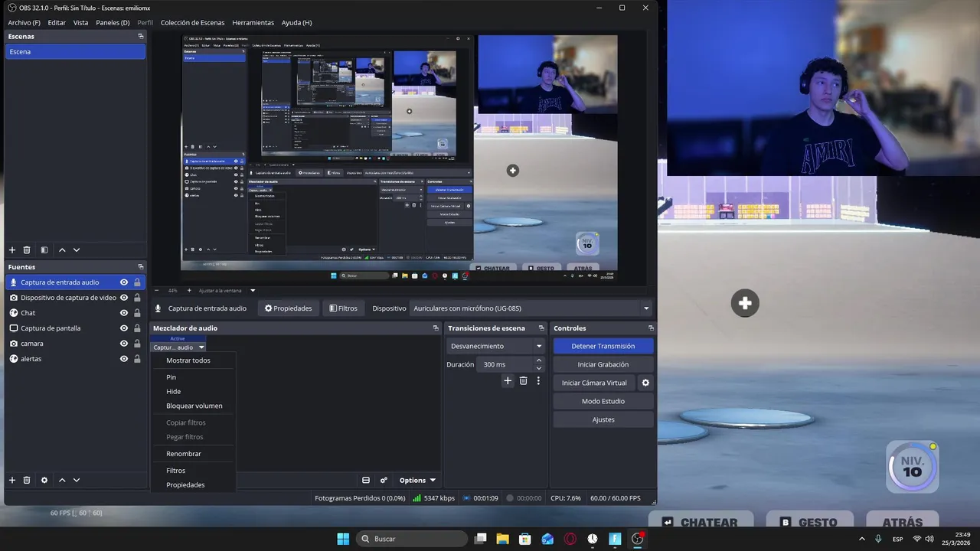Open Captur... audio mixer source dropdown
The image size is (980, 551).
click(178, 347)
